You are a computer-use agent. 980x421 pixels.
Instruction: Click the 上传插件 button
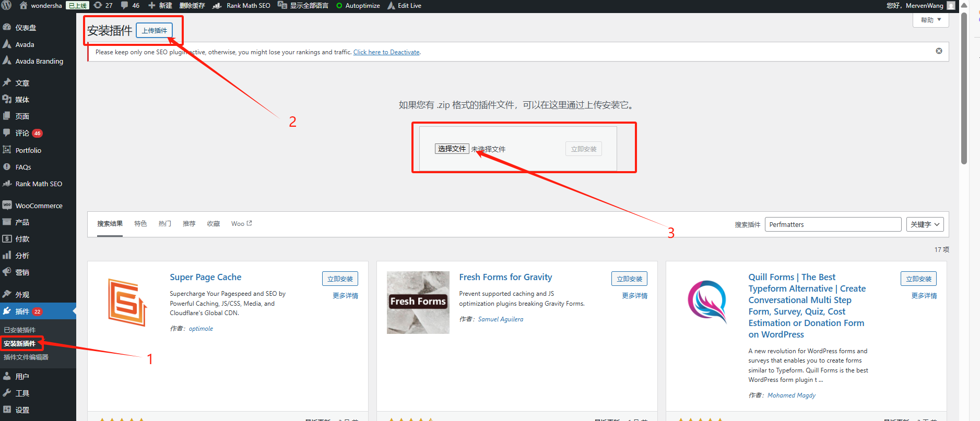[155, 31]
